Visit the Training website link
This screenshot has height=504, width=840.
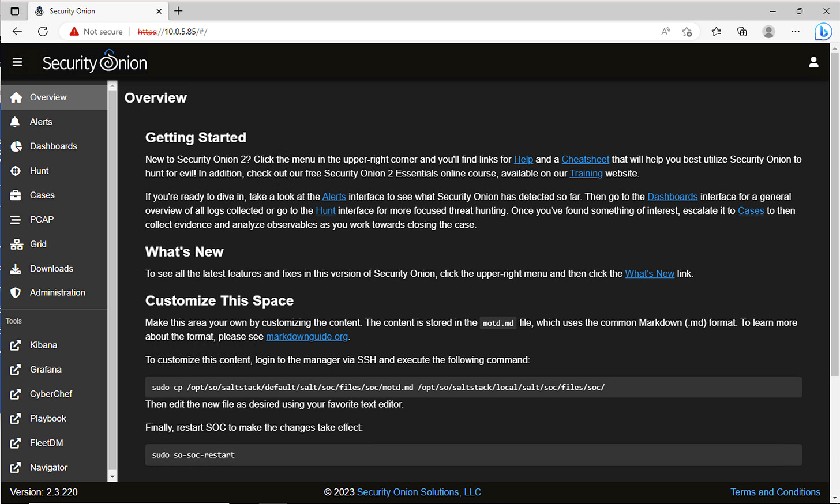586,174
